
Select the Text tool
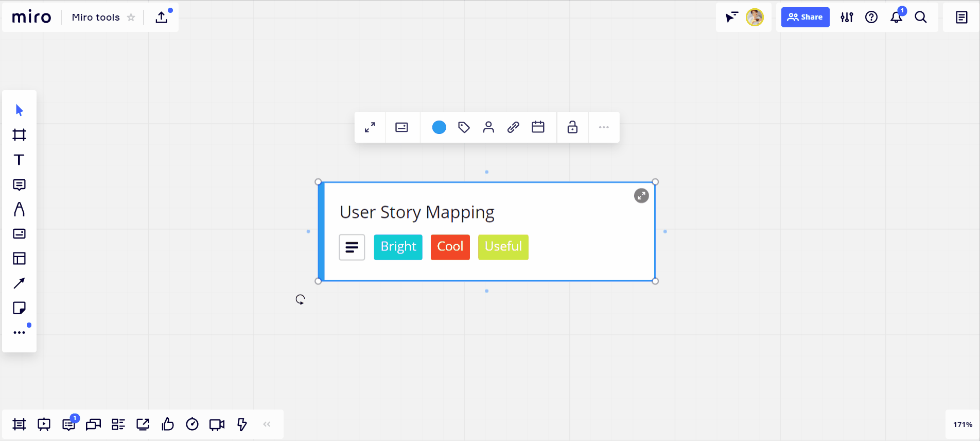point(19,160)
